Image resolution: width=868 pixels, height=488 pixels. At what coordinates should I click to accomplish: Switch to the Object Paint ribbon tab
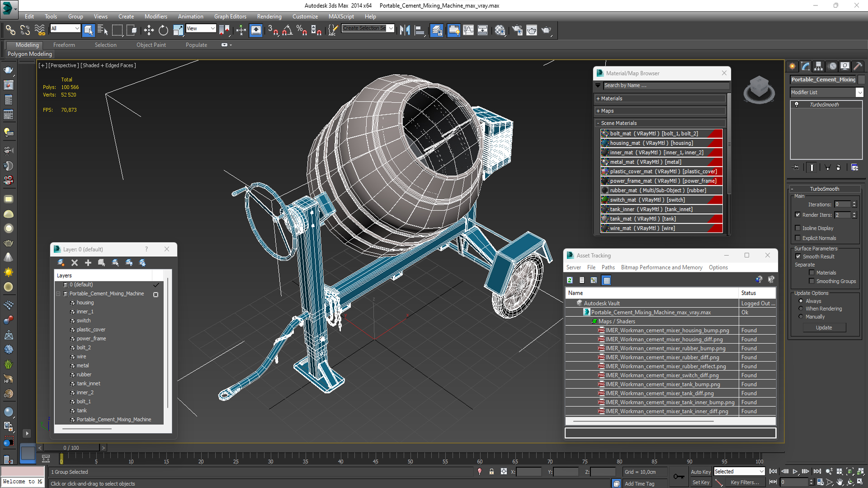(151, 45)
